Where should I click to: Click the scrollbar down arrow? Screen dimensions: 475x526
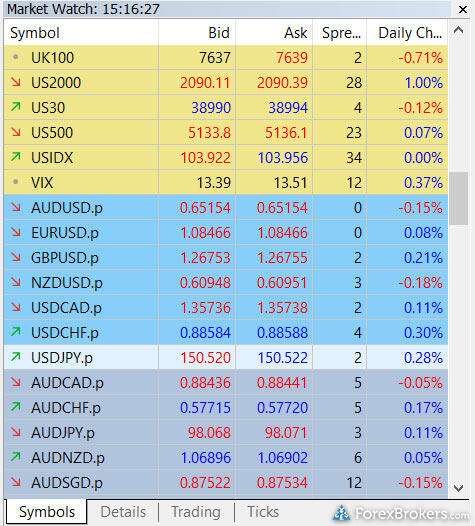tap(458, 487)
